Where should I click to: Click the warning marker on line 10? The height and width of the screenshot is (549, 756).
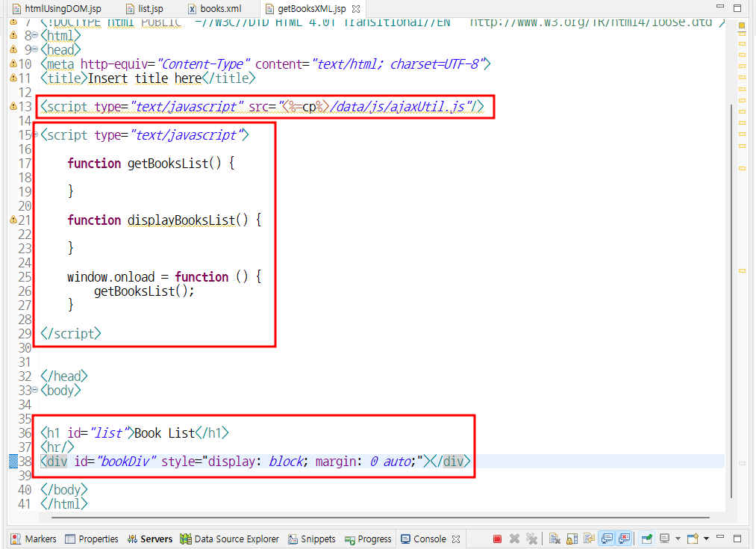pos(13,63)
